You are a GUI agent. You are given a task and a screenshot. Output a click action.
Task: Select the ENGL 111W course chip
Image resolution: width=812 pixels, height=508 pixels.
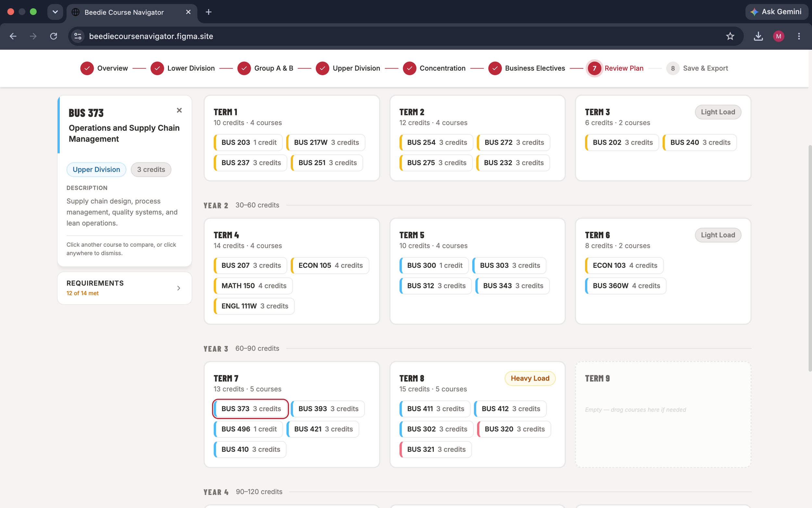[254, 306]
